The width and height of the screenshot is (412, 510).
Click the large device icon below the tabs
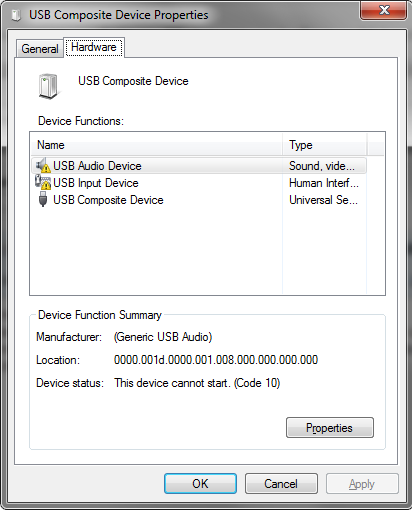pos(49,86)
